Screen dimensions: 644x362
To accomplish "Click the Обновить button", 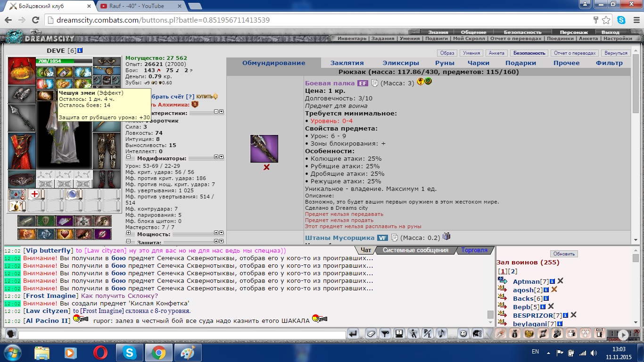I will pyautogui.click(x=564, y=254).
